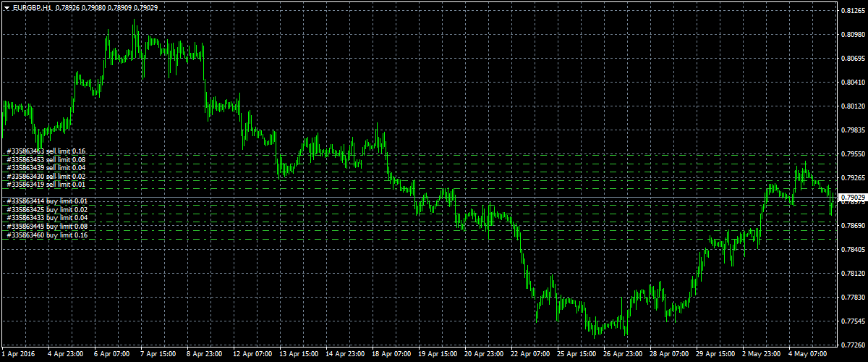Screen dimensions: 868x362
Task: Click the 0.80410 price scale label
Action: click(x=854, y=83)
